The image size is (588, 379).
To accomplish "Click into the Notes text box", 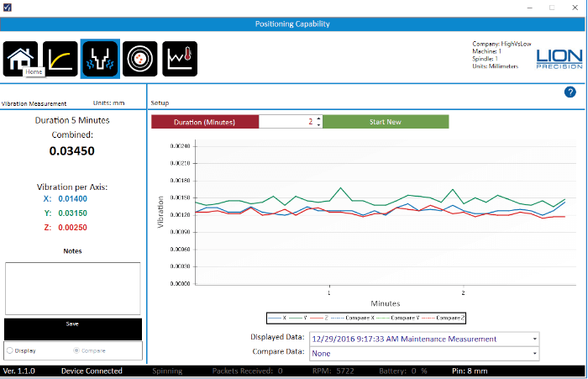I will [73, 288].
